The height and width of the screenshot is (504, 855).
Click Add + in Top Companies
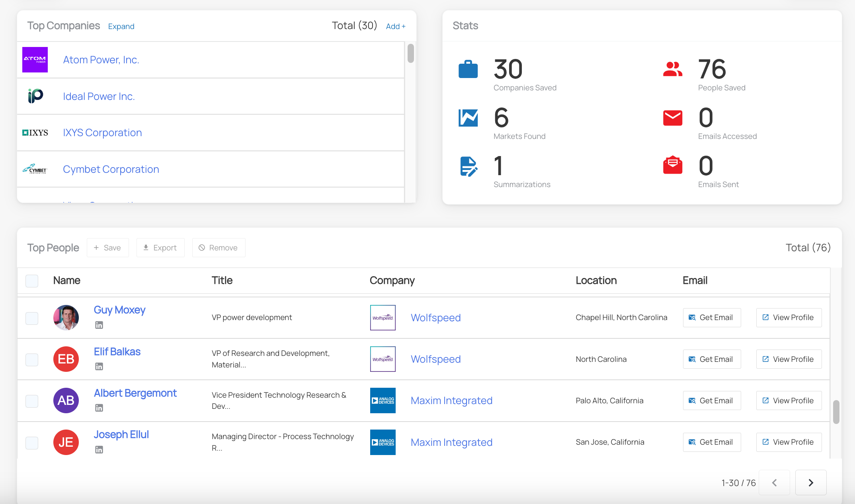coord(396,26)
